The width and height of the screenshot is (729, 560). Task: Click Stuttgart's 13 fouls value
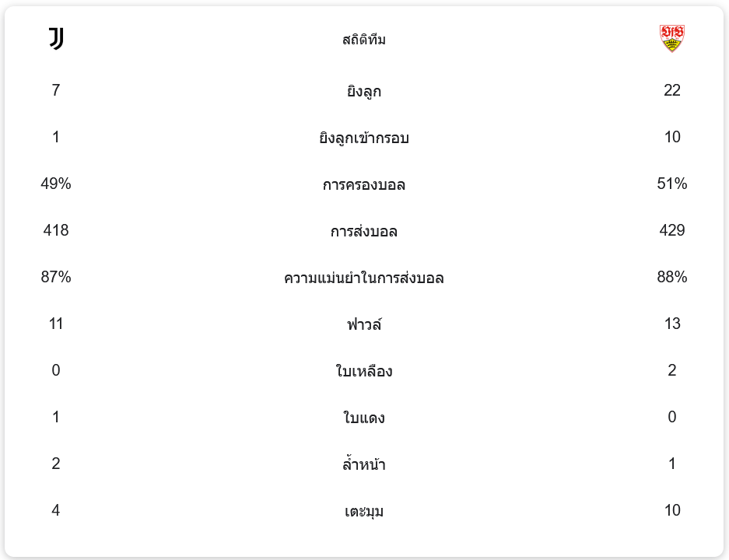(x=672, y=324)
